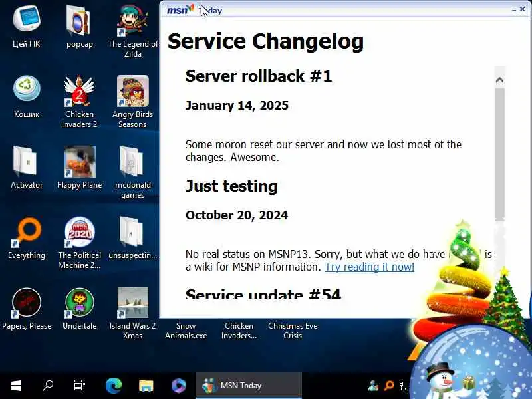The width and height of the screenshot is (532, 399).
Task: Click the scrollbar up arrow
Action: [499, 80]
